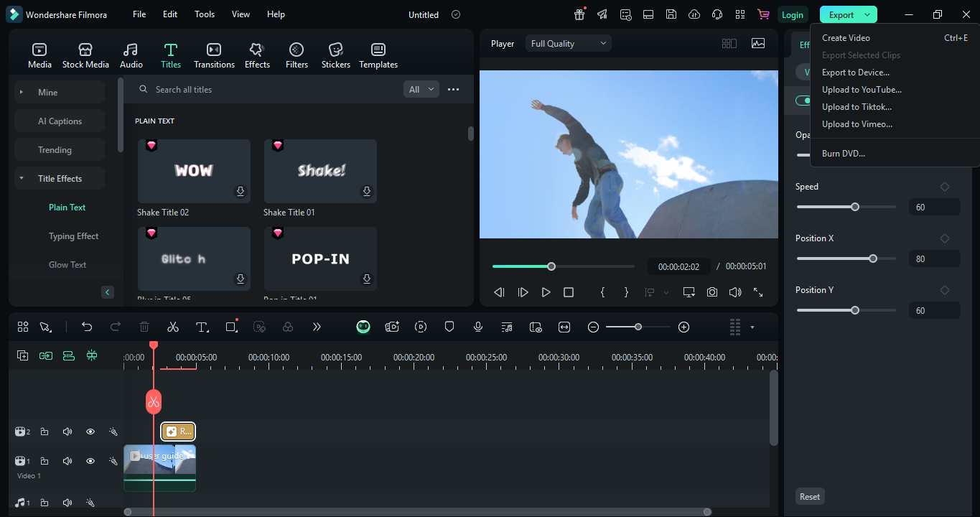Image resolution: width=980 pixels, height=517 pixels.
Task: Open the Full Quality dropdown
Action: 569,44
